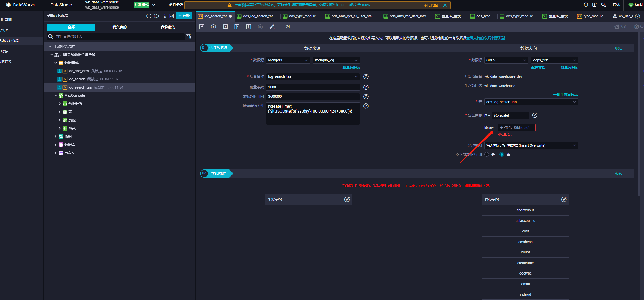
Task: Open workspace mode dropdown arrow next to 标准模式
Action: click(154, 5)
